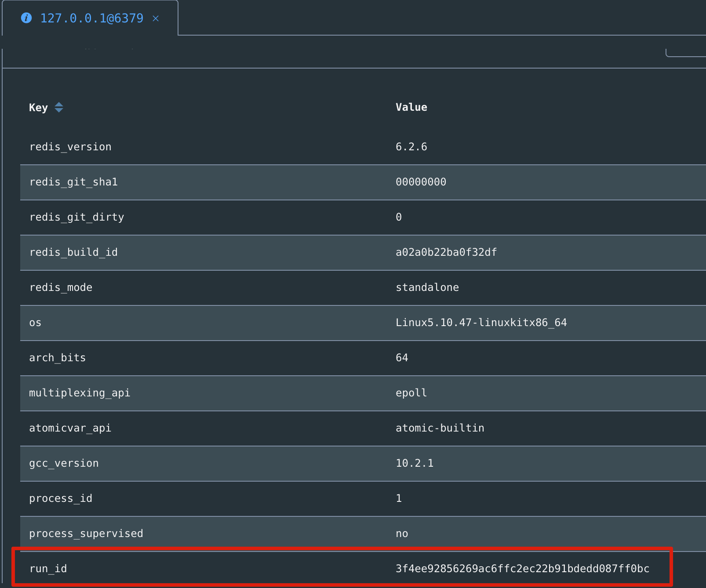Viewport: 706px width, 588px height.
Task: Select the atomicvar_api key cell
Action: coord(70,428)
